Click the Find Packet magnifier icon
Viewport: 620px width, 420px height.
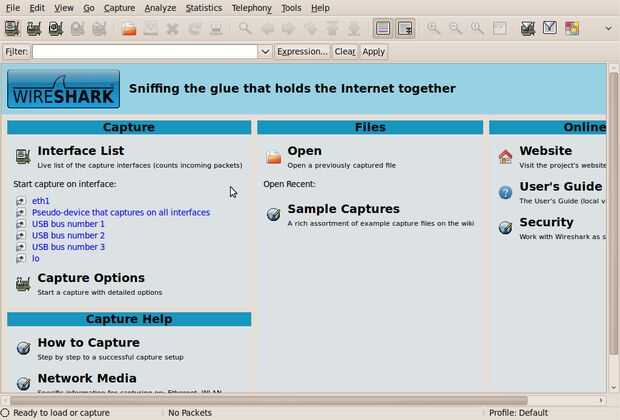245,28
